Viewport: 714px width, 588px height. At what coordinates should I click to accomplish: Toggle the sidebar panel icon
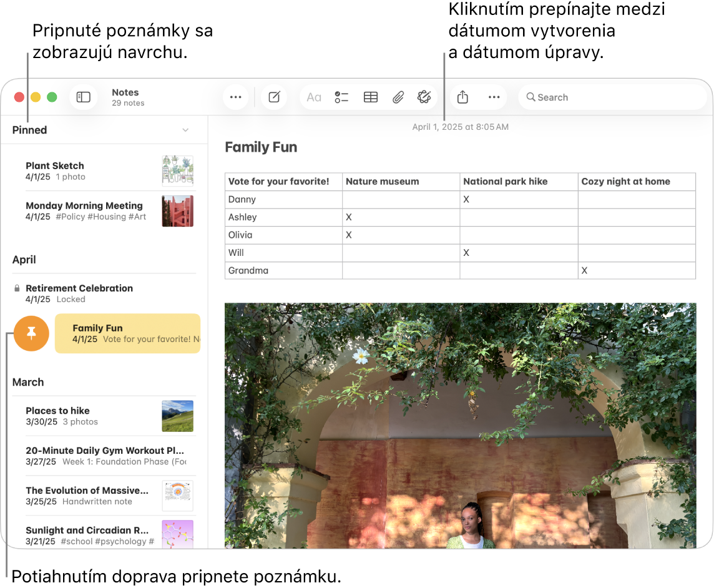(x=84, y=97)
